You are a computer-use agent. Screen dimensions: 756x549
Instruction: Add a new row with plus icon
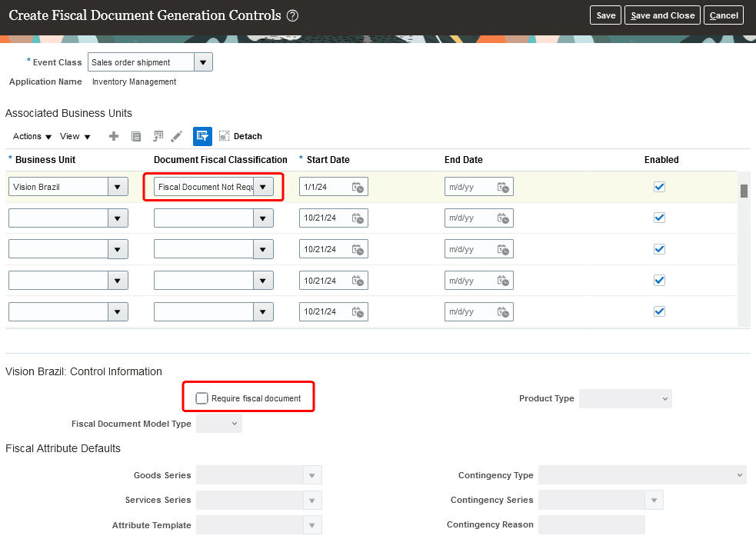[114, 136]
